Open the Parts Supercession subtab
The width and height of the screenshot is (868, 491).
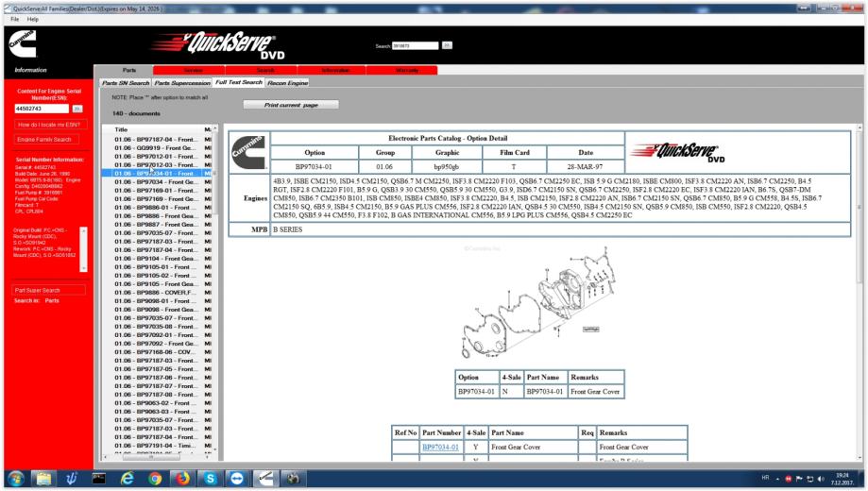click(x=182, y=82)
